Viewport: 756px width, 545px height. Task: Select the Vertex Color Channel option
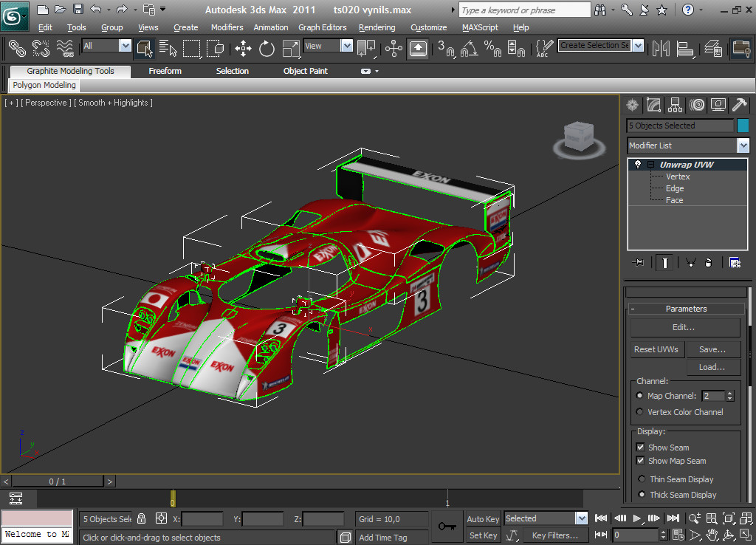[640, 412]
